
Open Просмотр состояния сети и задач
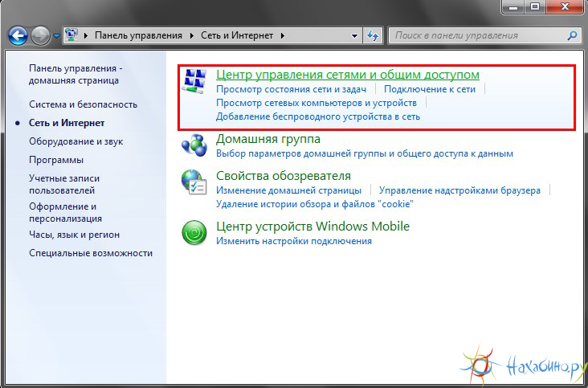pos(292,89)
